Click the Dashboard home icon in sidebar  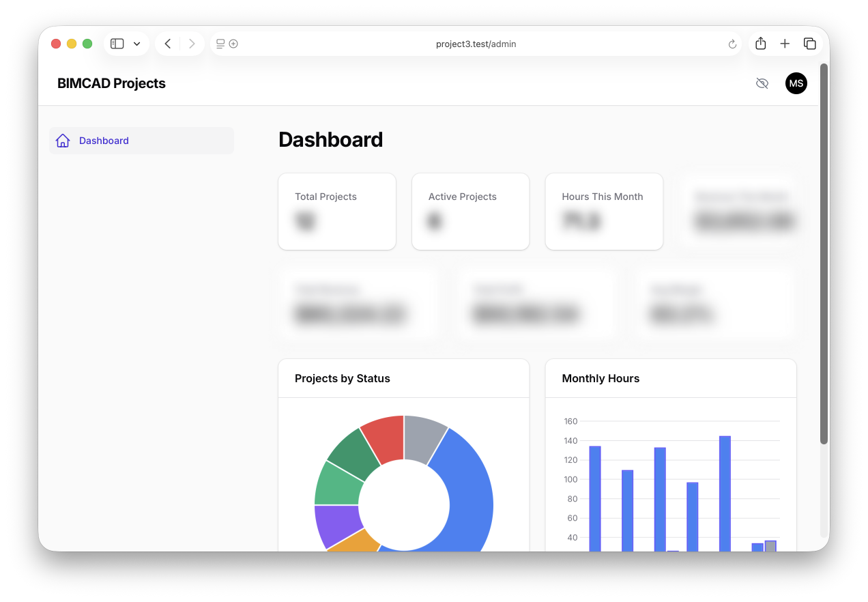click(63, 141)
